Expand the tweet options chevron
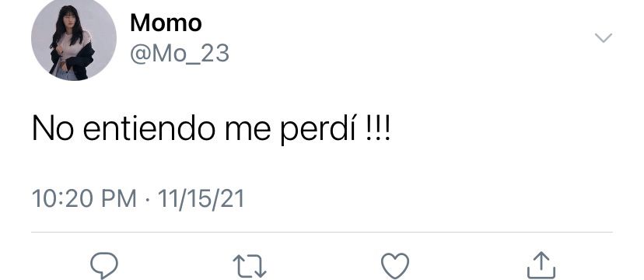644x280 pixels. coord(604,38)
